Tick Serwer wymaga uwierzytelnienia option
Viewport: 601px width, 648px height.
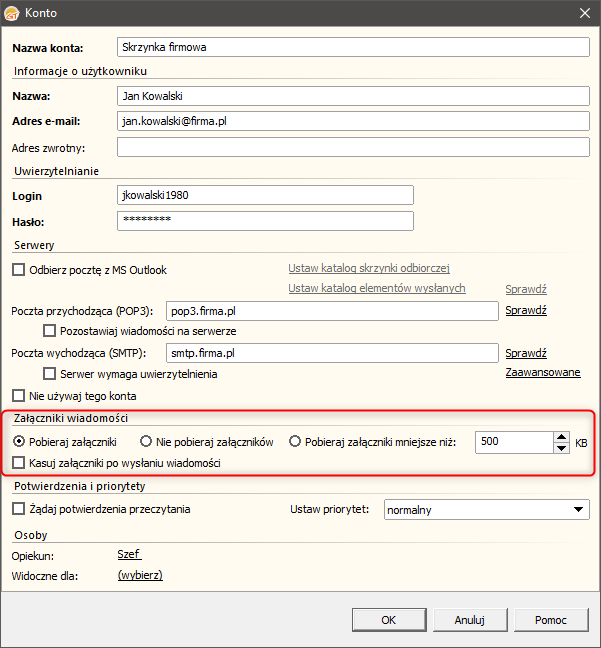tap(49, 374)
